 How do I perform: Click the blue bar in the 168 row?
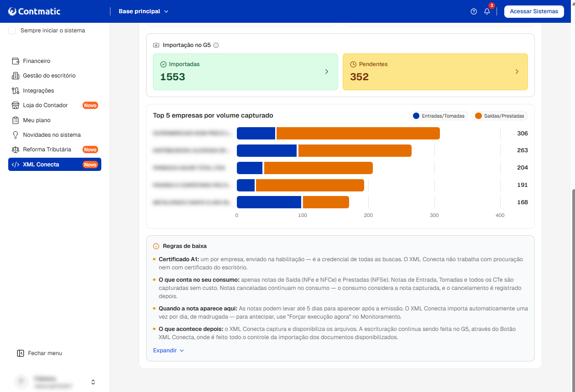(269, 202)
